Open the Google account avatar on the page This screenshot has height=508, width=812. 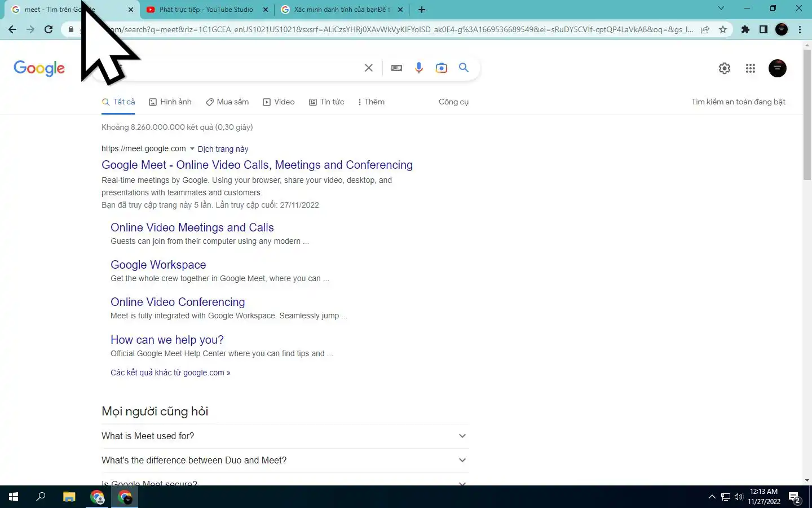click(778, 68)
